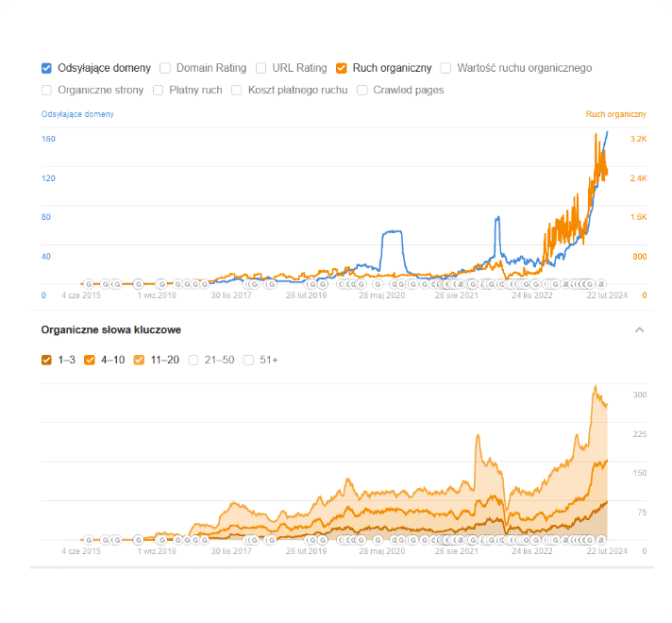This screenshot has height=623, width=672.
Task: Turn on the URL Rating metric
Action: click(x=261, y=68)
